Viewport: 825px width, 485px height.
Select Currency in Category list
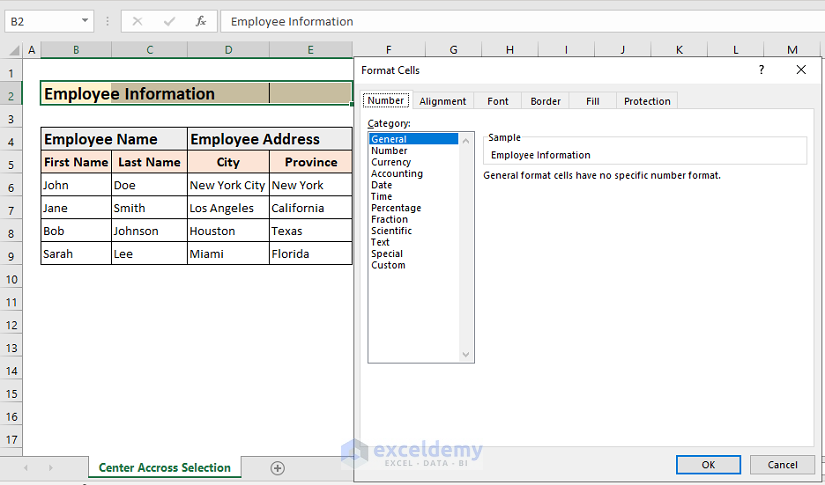pos(391,162)
